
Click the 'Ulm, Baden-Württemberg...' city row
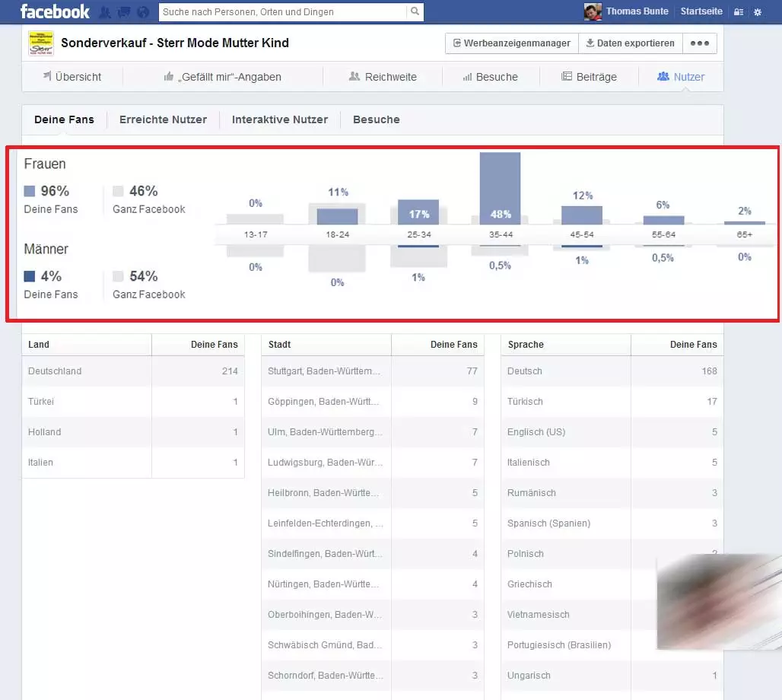click(373, 432)
